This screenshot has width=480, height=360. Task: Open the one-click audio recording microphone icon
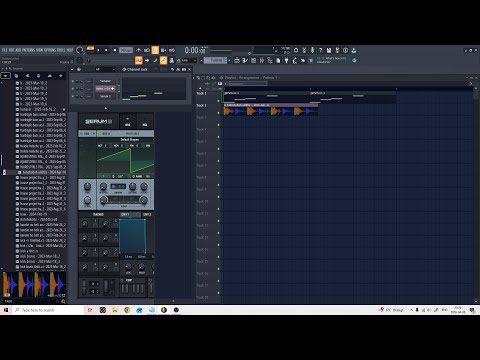[x=312, y=50]
